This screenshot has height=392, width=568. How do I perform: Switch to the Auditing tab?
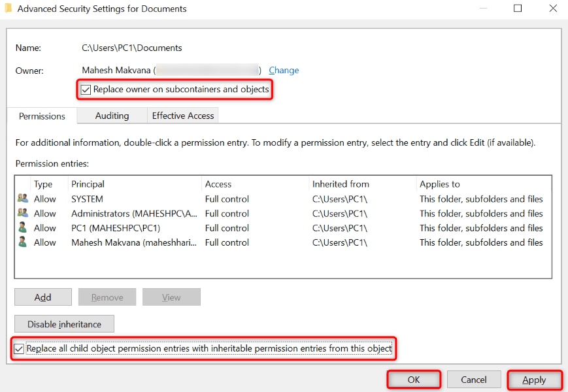112,116
